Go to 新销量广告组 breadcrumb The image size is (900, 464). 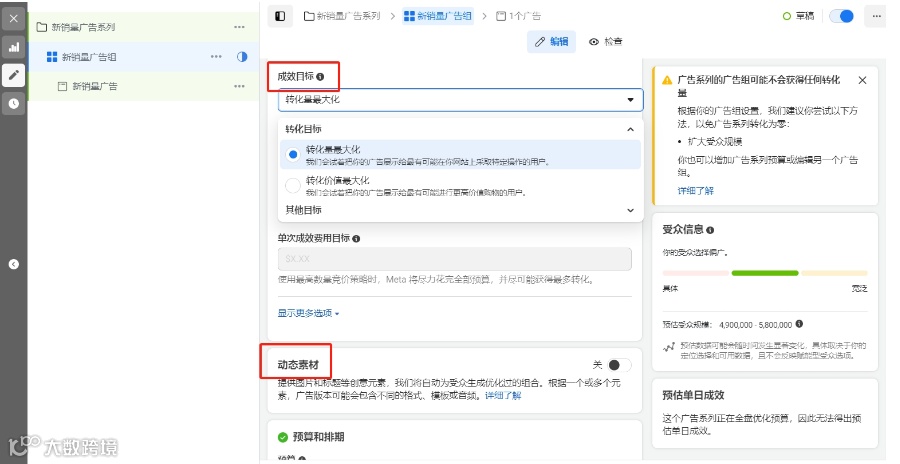pyautogui.click(x=438, y=16)
